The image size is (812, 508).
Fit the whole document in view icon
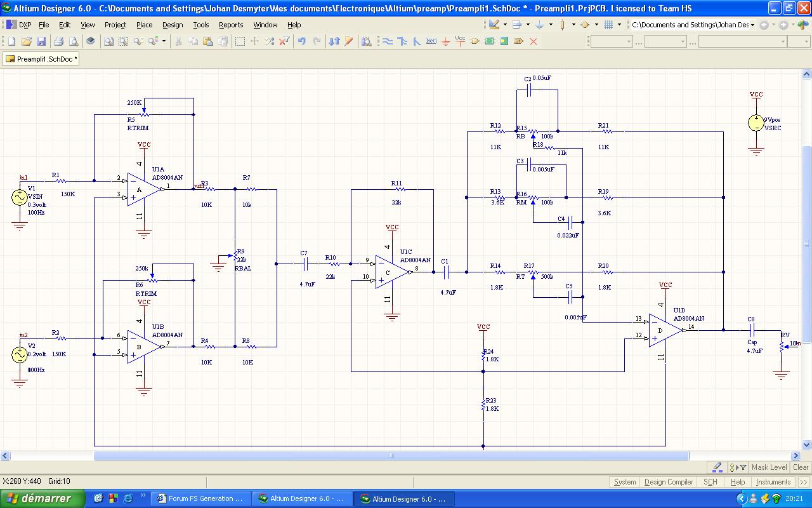pyautogui.click(x=108, y=41)
